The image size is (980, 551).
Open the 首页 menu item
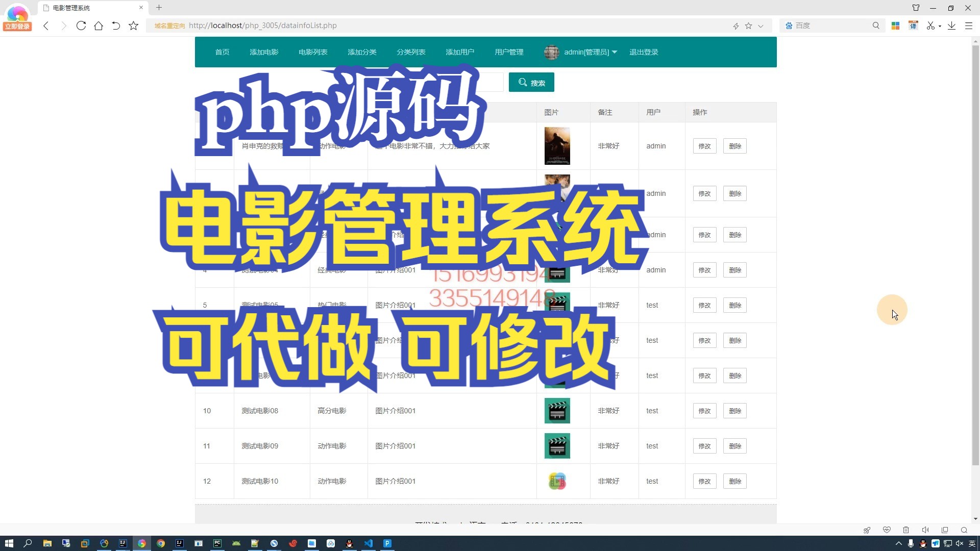point(222,52)
